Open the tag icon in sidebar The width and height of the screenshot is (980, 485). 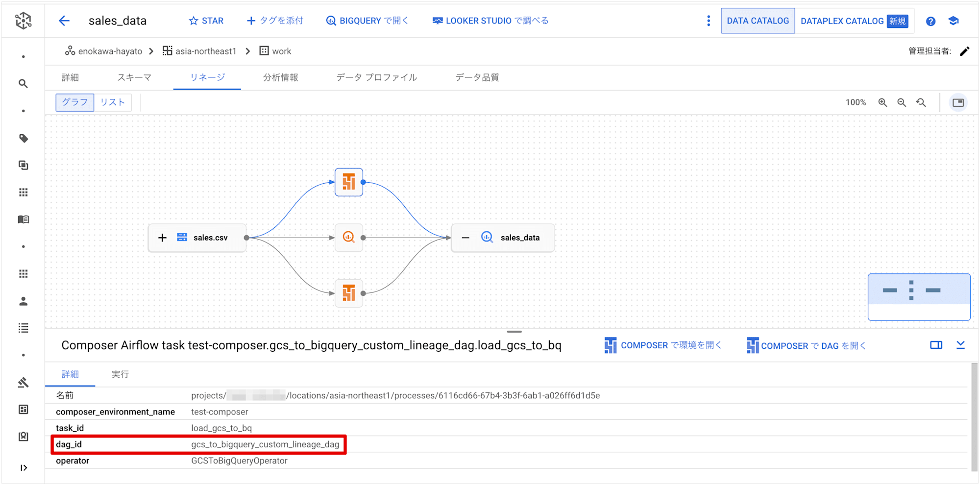coord(23,138)
